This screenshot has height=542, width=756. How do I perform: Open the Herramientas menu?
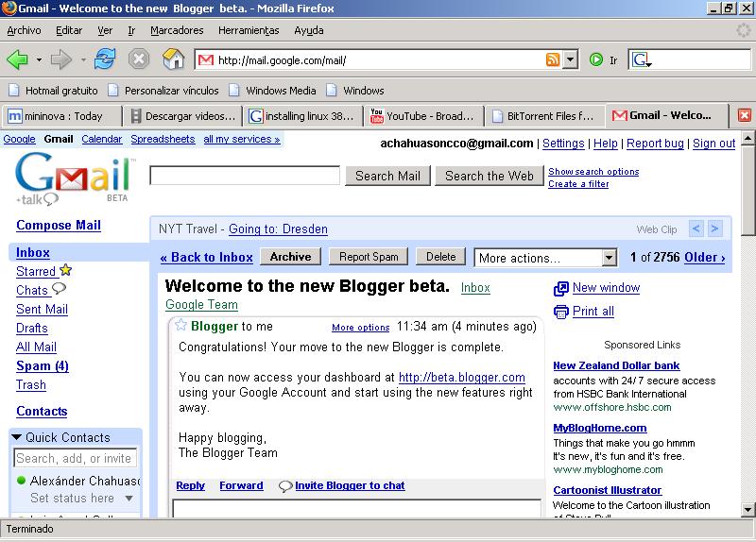(x=249, y=30)
